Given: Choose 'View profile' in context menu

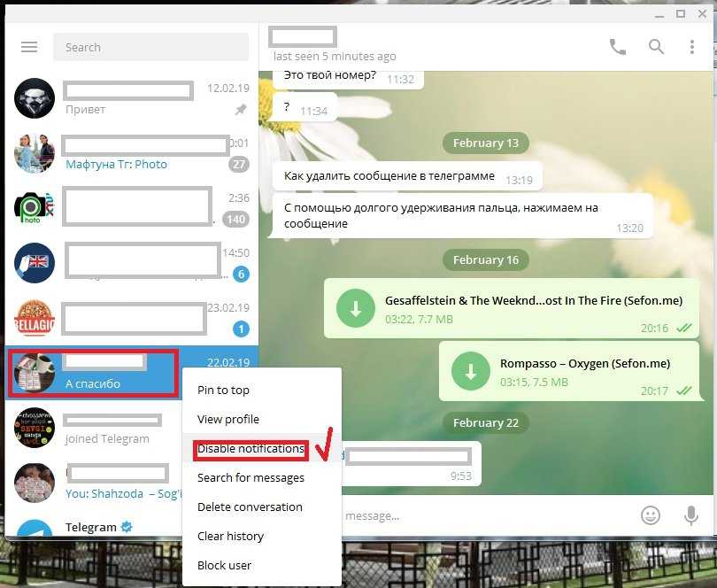Looking at the screenshot, I should [x=261, y=419].
